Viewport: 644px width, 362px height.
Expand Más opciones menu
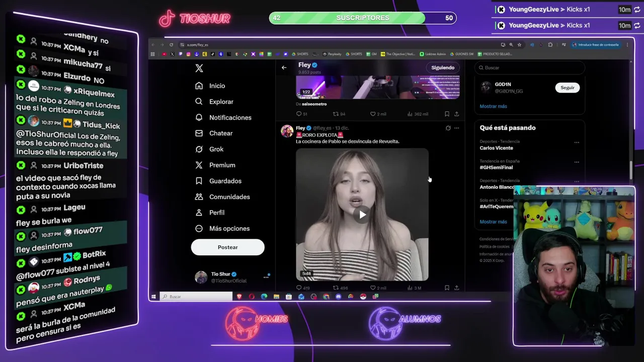pos(222,229)
